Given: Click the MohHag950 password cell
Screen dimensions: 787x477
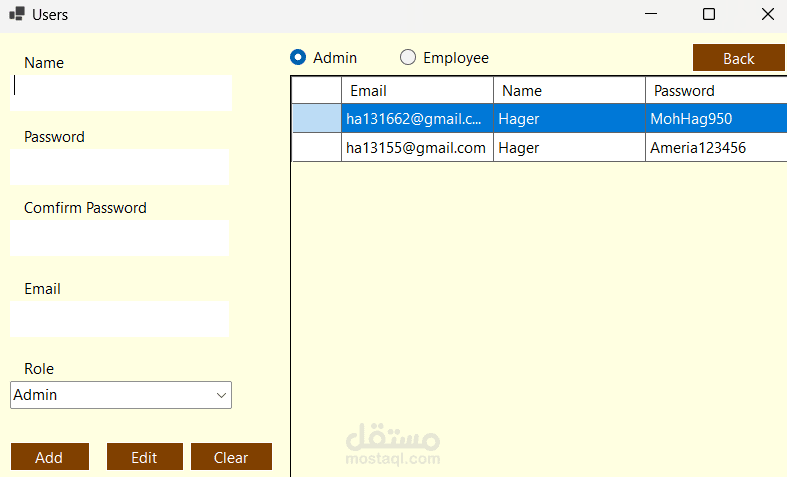Looking at the screenshot, I should 716,118.
